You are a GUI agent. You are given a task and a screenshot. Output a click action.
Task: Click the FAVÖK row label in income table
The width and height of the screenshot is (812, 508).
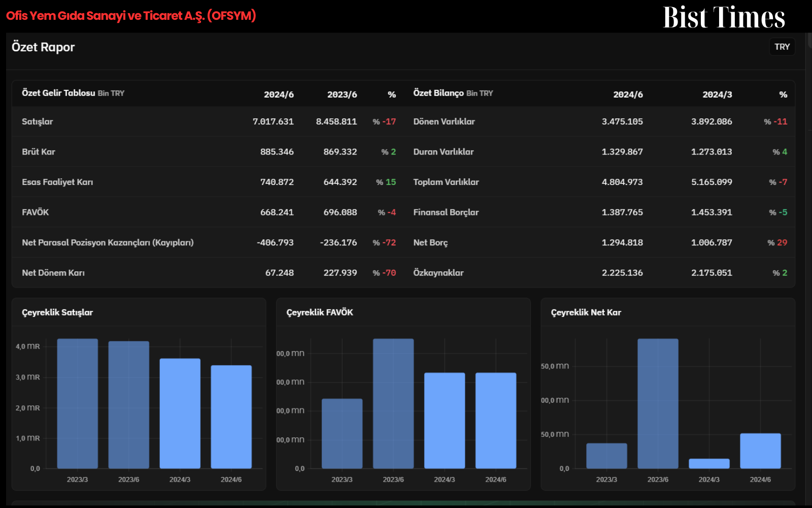pyautogui.click(x=36, y=212)
